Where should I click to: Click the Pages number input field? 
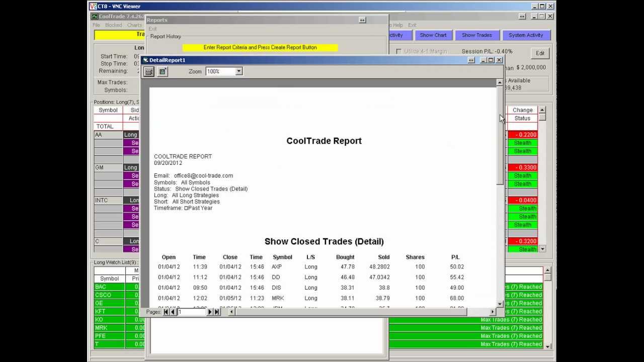tap(191, 312)
